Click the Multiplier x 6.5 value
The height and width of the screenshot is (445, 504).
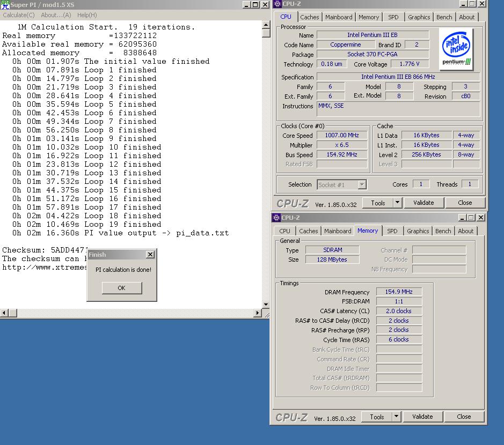342,145
